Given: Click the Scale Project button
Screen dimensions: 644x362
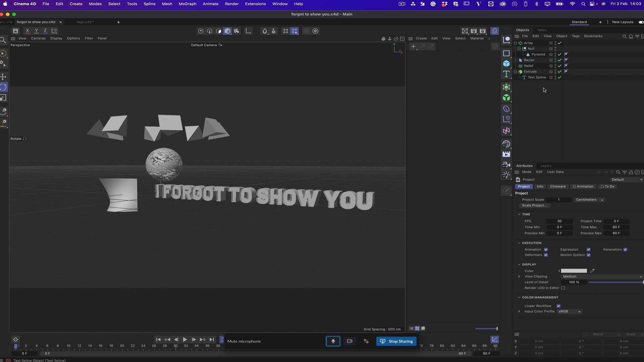Looking at the screenshot, I should [x=535, y=205].
